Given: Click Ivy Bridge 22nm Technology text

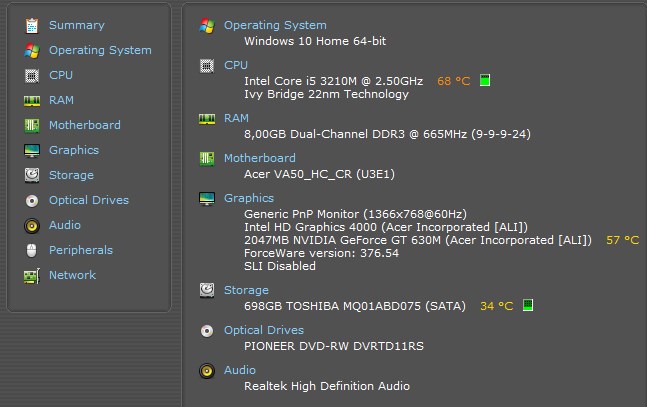Looking at the screenshot, I should pos(326,94).
